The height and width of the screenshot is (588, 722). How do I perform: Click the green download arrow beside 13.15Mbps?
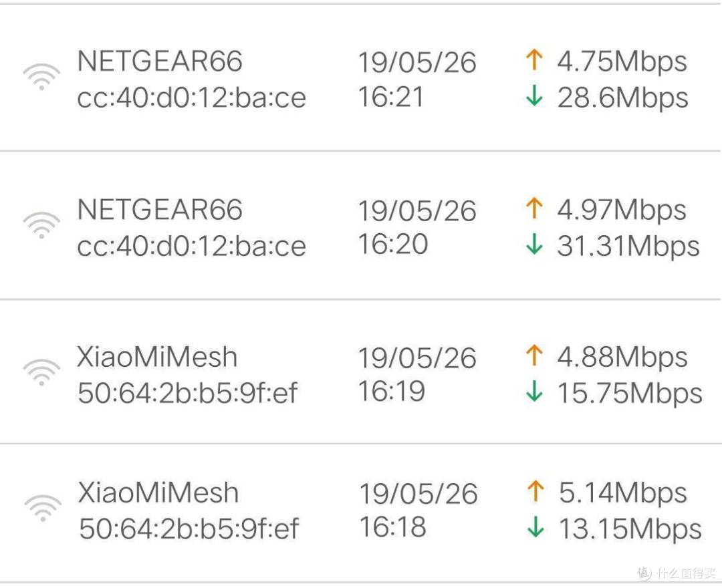535,529
